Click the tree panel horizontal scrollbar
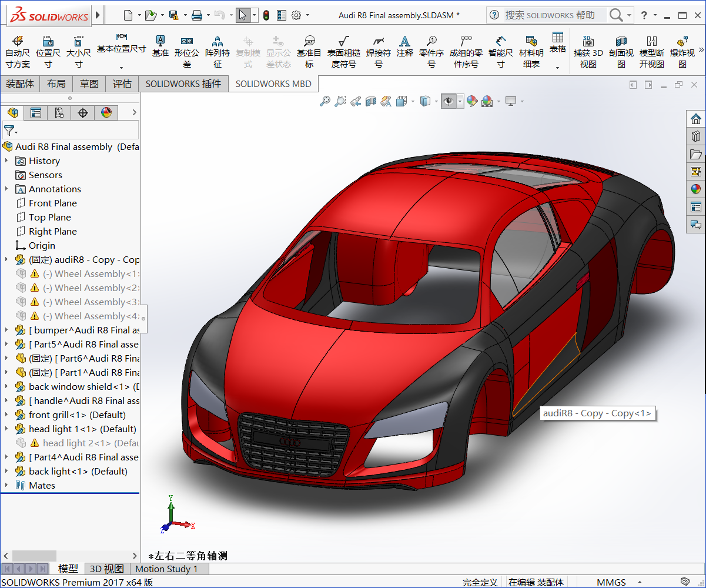Viewport: 706px width, 588px height. coord(35,556)
